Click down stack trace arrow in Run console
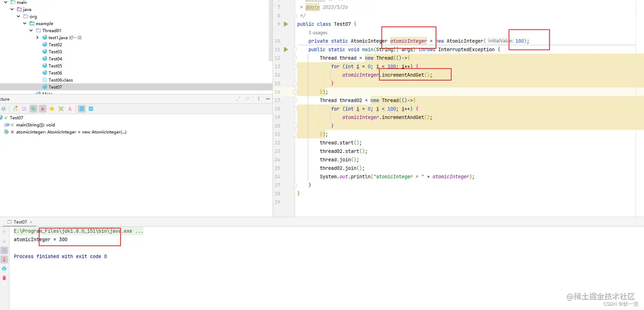The width and height of the screenshot is (644, 310). (4, 241)
